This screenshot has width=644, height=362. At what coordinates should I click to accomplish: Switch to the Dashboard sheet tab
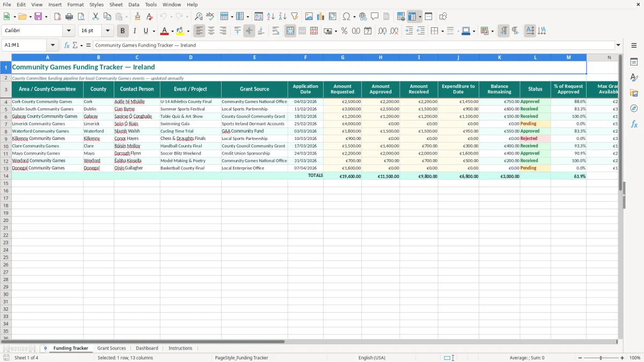pos(147,348)
